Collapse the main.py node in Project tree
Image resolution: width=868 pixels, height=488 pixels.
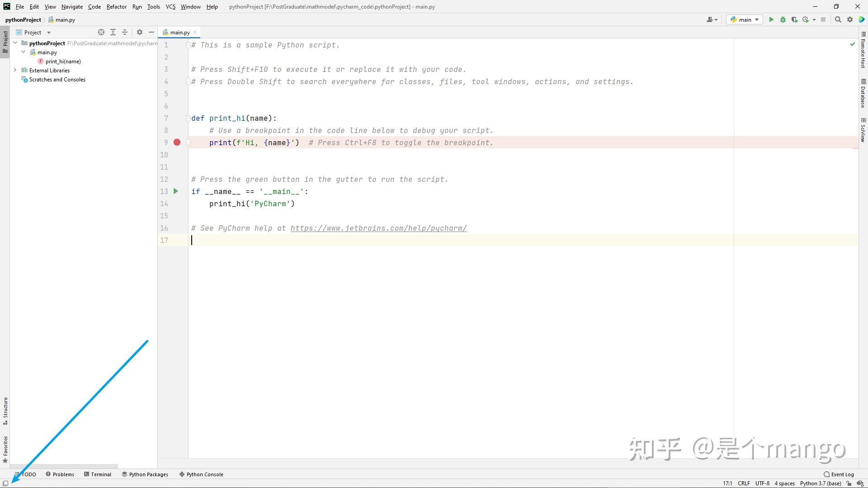click(24, 52)
